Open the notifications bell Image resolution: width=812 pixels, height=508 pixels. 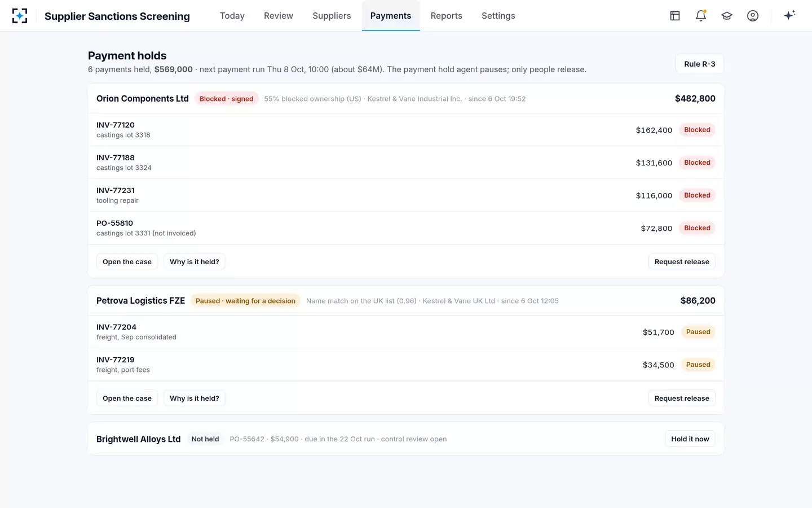coord(701,16)
